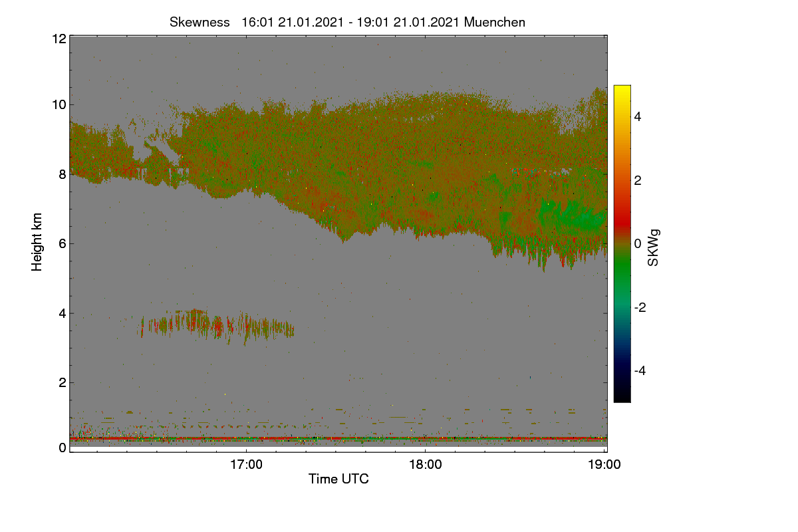Image resolution: width=798 pixels, height=532 pixels.
Task: Click the Skewness plot title text
Action: click(347, 22)
